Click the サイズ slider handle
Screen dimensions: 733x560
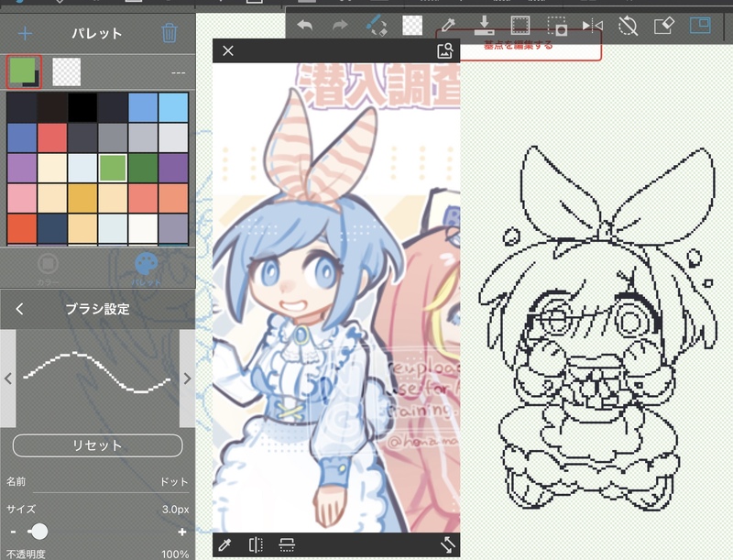[38, 532]
